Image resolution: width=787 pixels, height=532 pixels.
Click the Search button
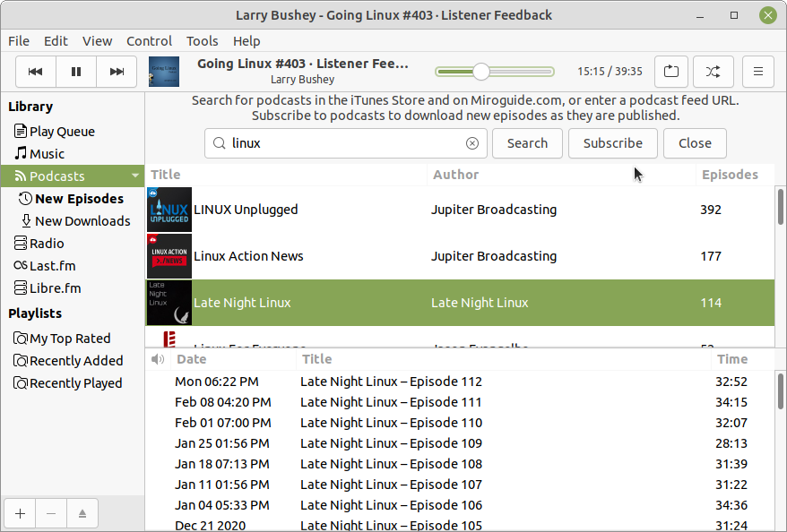(527, 143)
